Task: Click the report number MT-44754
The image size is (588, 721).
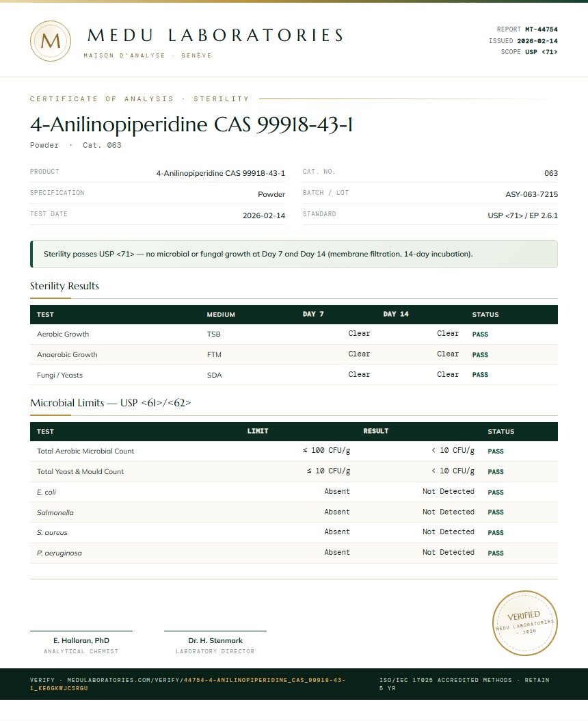Action: point(541,29)
